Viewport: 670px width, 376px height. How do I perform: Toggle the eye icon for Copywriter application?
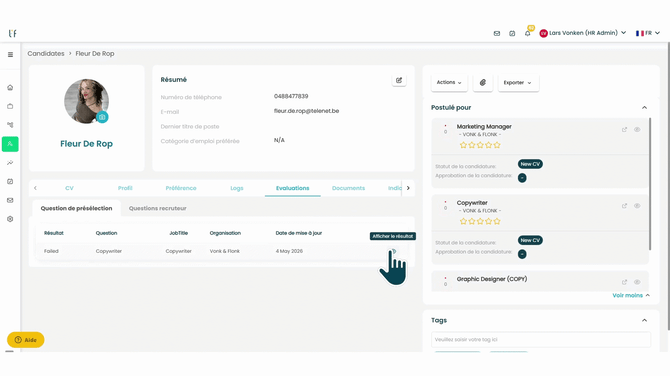(637, 206)
